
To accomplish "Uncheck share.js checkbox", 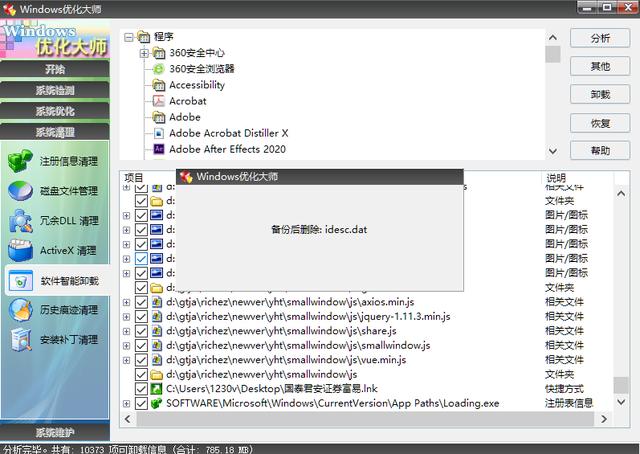I will pos(141,331).
